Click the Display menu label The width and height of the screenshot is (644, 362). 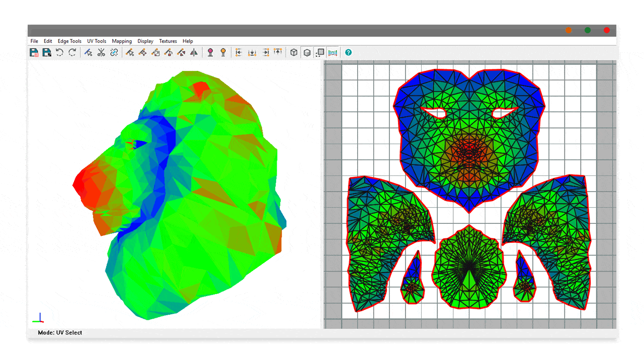(145, 41)
